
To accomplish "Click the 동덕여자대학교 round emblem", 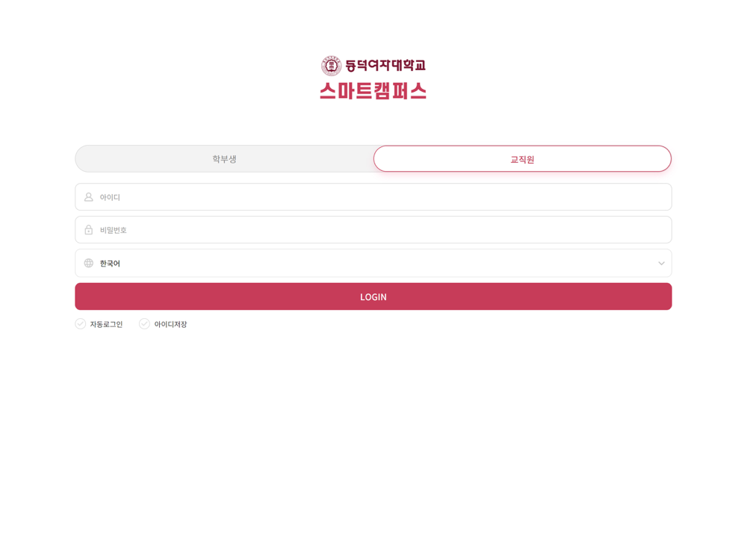I will pos(331,66).
